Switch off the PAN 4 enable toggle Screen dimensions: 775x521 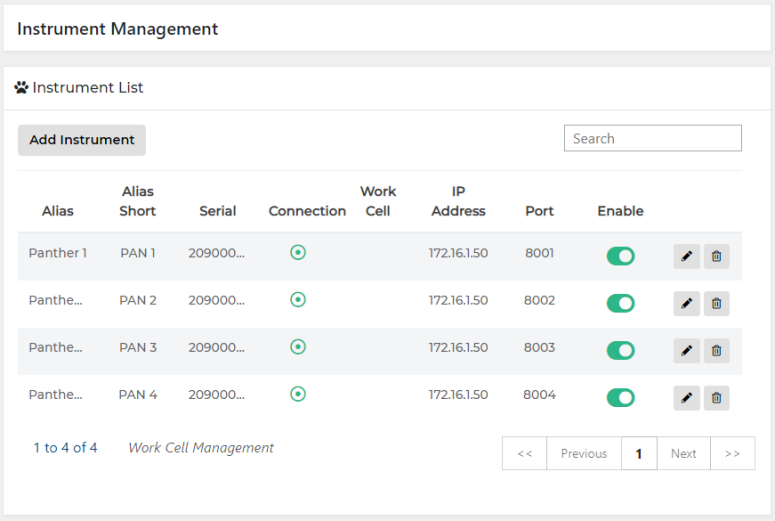620,398
